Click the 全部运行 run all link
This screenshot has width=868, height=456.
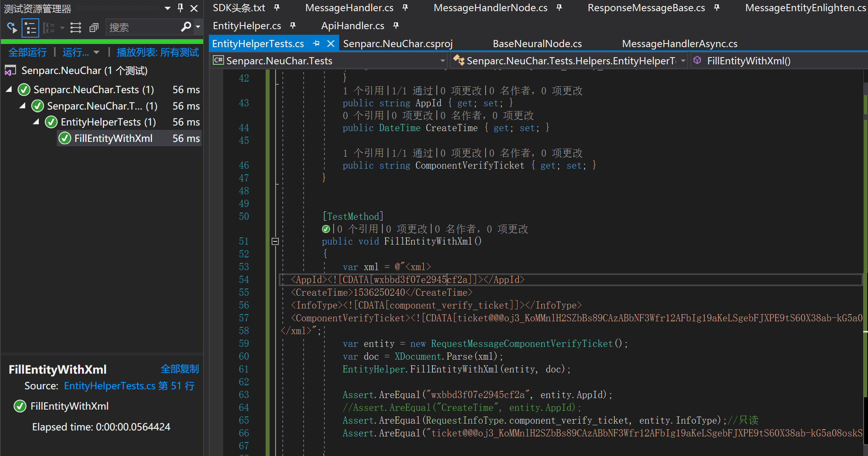tap(28, 52)
